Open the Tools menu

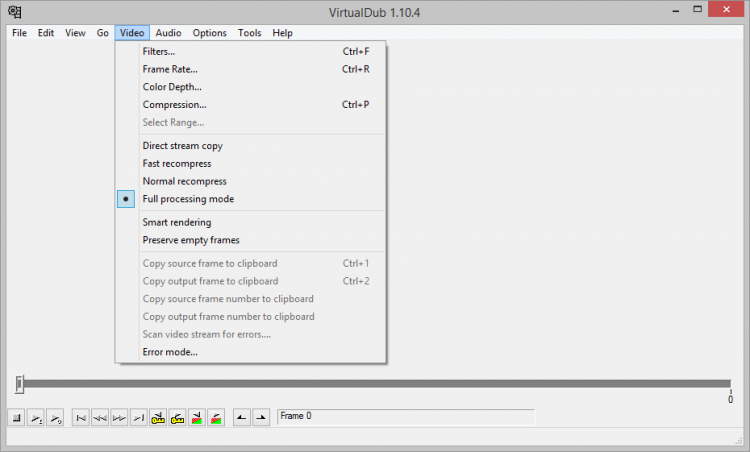250,33
